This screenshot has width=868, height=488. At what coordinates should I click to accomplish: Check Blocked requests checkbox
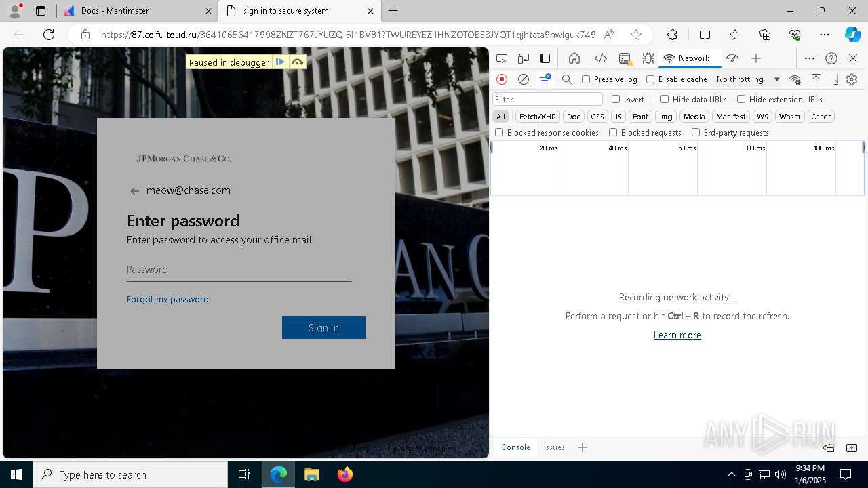pyautogui.click(x=613, y=133)
